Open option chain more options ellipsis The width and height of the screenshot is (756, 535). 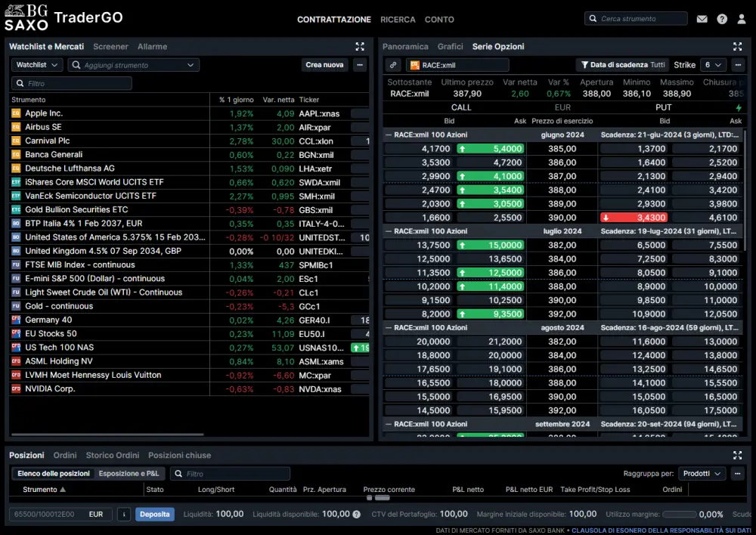coord(738,64)
